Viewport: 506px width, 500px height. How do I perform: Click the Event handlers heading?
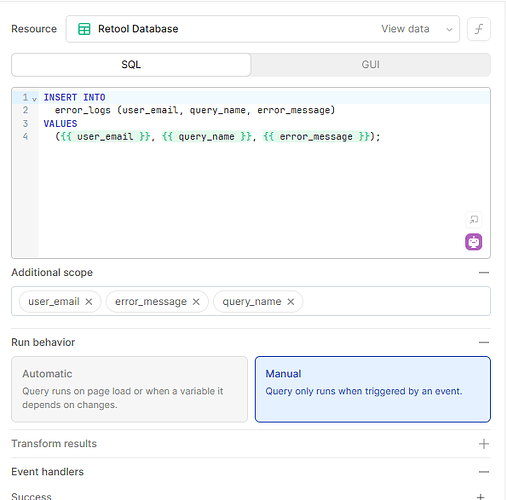(x=47, y=472)
